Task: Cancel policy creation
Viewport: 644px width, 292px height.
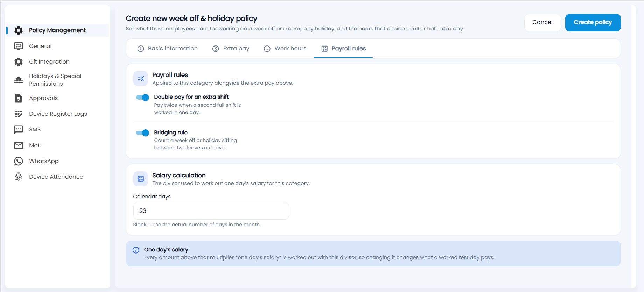Action: tap(542, 22)
